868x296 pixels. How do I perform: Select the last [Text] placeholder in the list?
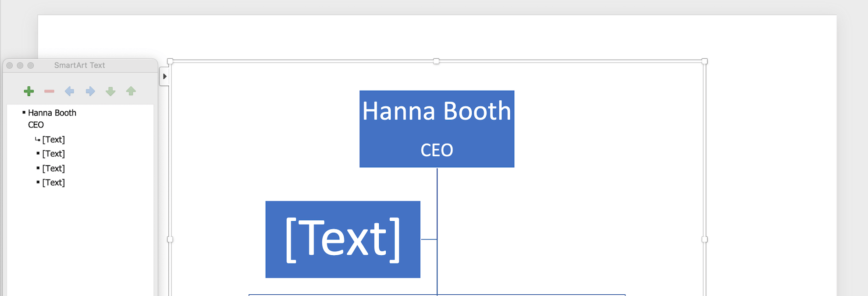[53, 183]
